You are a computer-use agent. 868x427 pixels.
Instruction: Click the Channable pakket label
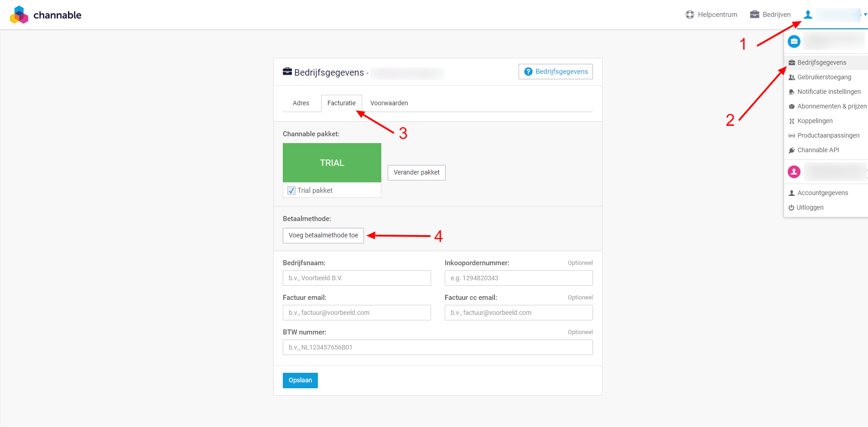(311, 134)
